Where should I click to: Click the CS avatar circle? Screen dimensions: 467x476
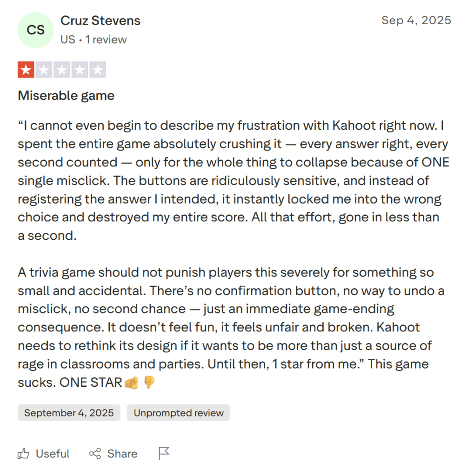tap(35, 30)
